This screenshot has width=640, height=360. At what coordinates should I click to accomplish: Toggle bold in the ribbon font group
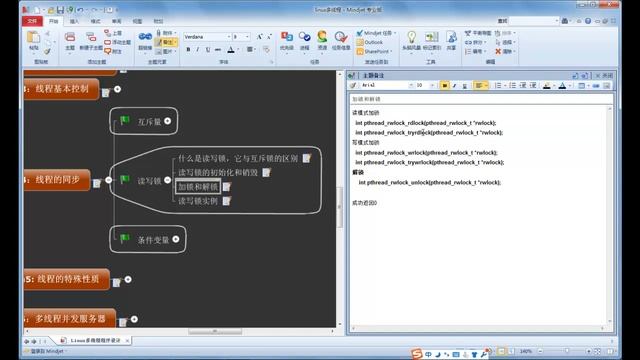[188, 49]
